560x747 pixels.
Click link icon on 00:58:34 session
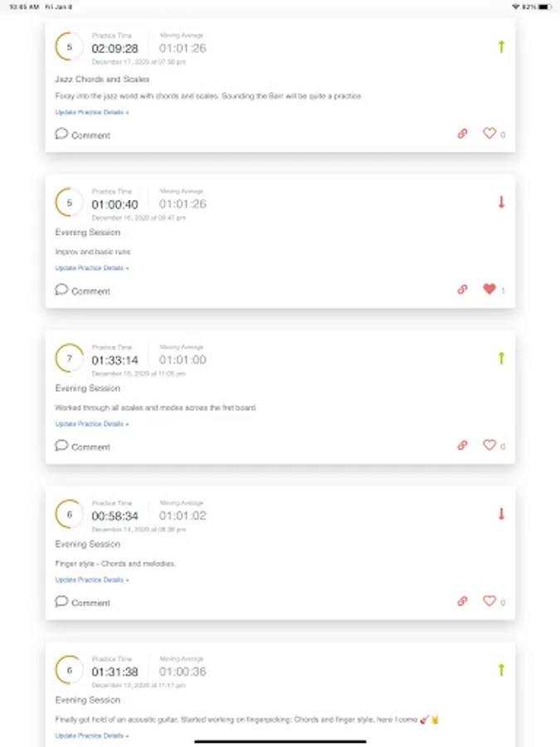point(463,602)
